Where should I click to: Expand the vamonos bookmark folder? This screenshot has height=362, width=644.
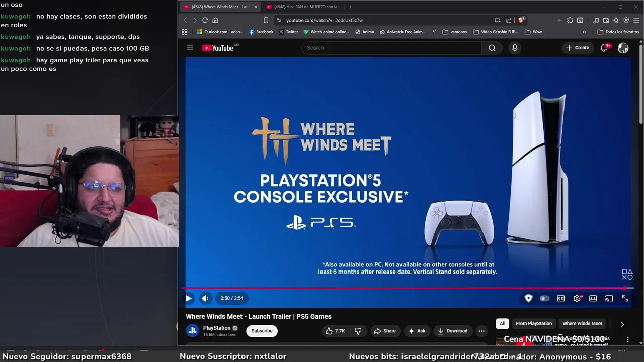tap(455, 32)
